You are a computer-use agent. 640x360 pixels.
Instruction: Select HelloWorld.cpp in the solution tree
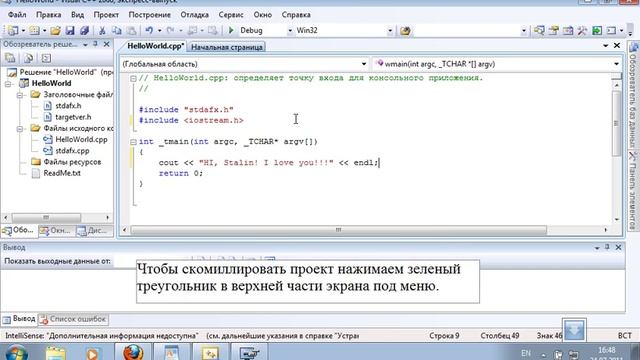coord(81,140)
